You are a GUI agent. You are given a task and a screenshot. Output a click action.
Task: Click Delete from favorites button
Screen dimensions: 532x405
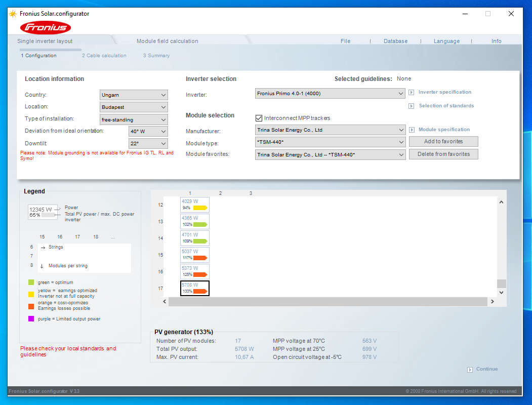tap(443, 154)
